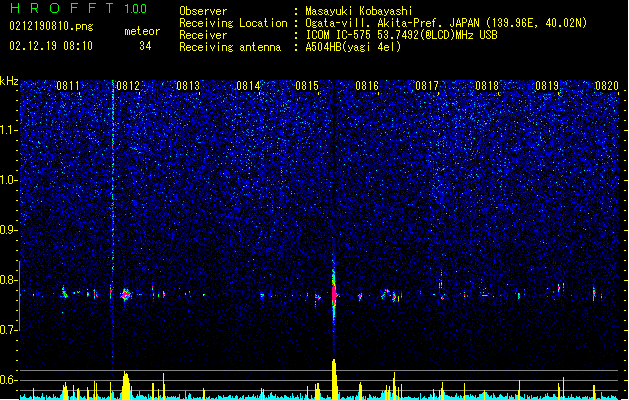This screenshot has width=629, height=400.
Task: Select the ICOM IC-575 53.7492 MHz USB text
Action: 401,35
